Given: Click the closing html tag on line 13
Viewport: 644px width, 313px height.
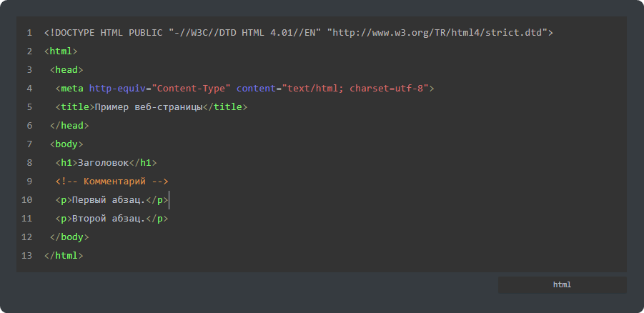Looking at the screenshot, I should coord(64,256).
